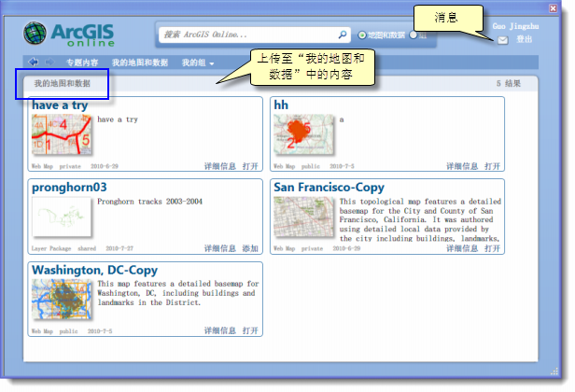This screenshot has height=392, width=575.
Task: Expand the 我的组 dropdown menu
Action: click(x=198, y=63)
